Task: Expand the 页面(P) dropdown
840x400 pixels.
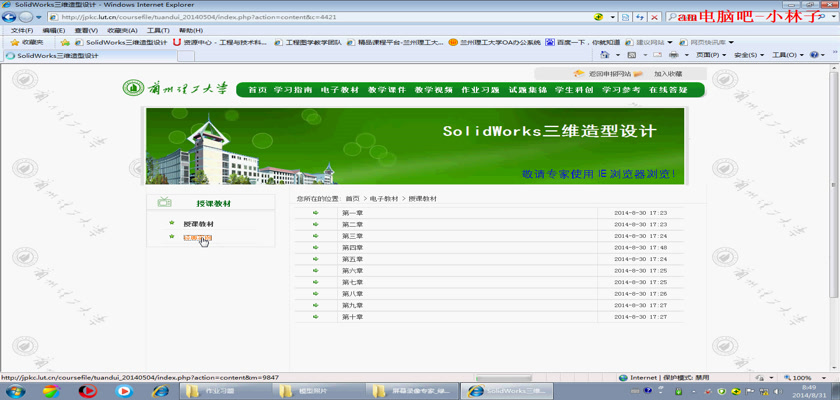Action: click(x=711, y=55)
